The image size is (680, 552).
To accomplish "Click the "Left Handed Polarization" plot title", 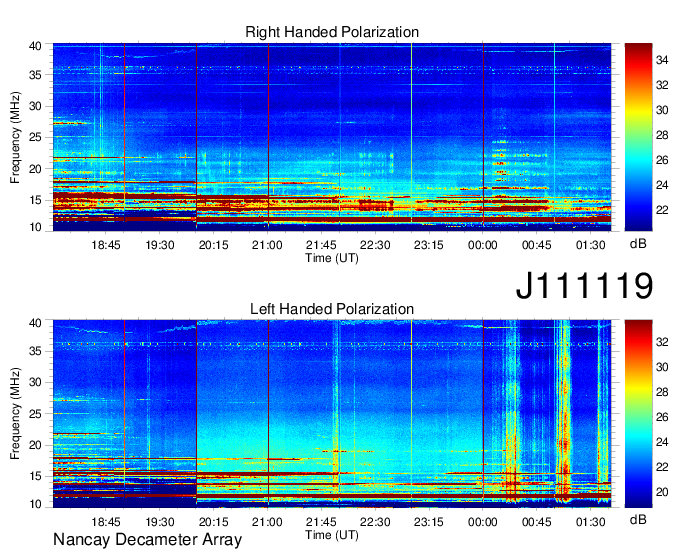I will point(332,309).
